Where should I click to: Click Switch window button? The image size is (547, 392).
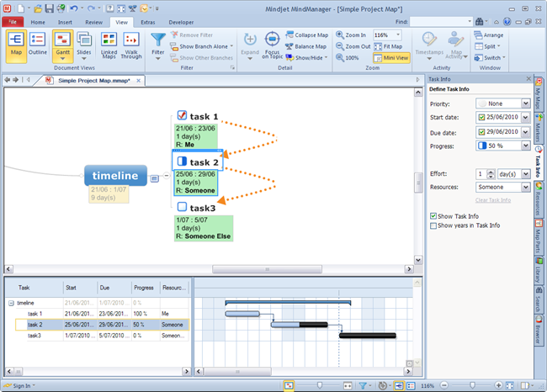[489, 57]
